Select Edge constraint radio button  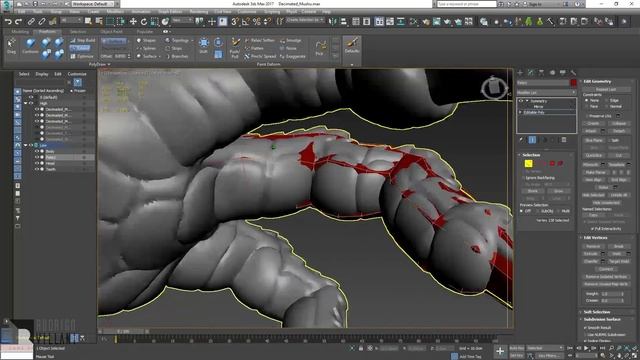606,100
